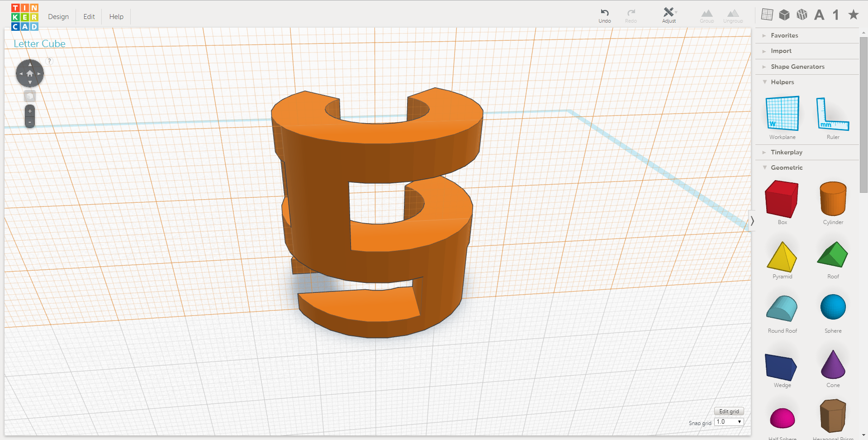Click the Undo icon in the toolbar
The width and height of the screenshot is (868, 440).
pos(604,14)
